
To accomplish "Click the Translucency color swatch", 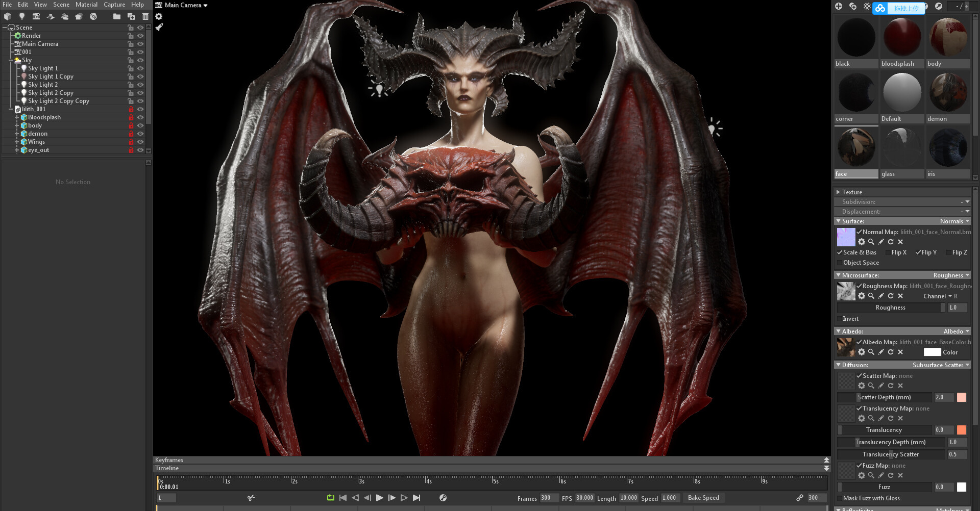I will coord(962,430).
